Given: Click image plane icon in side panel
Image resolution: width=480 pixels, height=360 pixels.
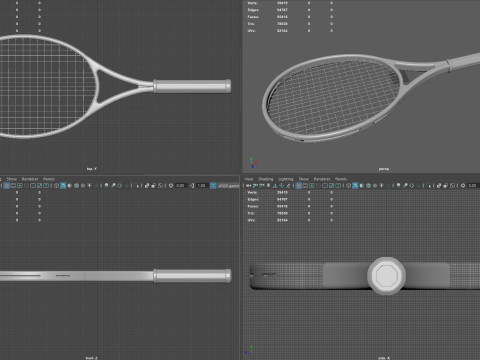Looking at the screenshot, I should (x=275, y=185).
